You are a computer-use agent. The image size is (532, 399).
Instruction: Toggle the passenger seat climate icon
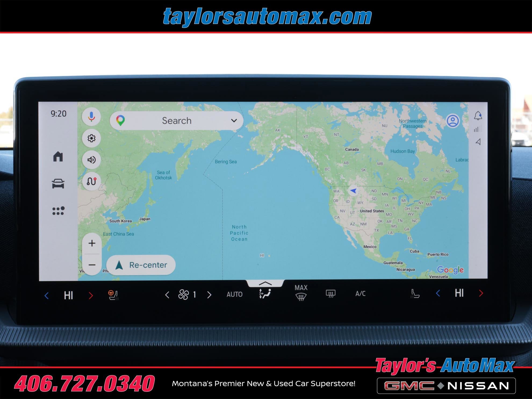(x=415, y=293)
